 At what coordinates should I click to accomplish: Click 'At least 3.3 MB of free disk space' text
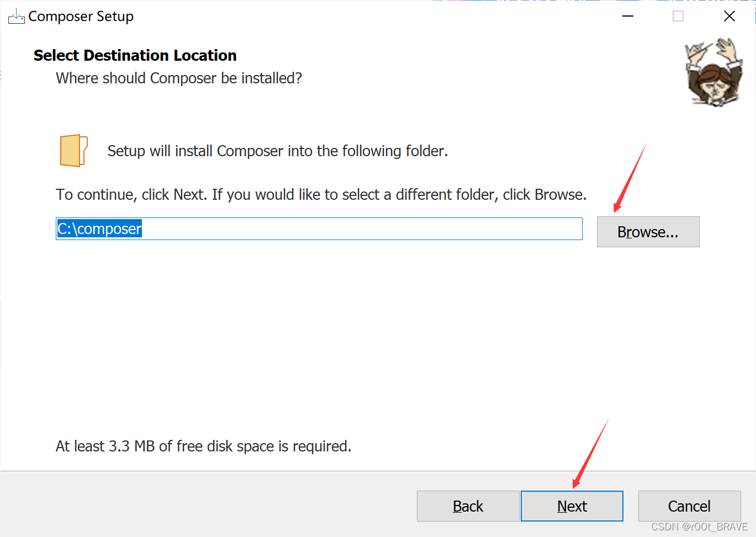pyautogui.click(x=204, y=446)
